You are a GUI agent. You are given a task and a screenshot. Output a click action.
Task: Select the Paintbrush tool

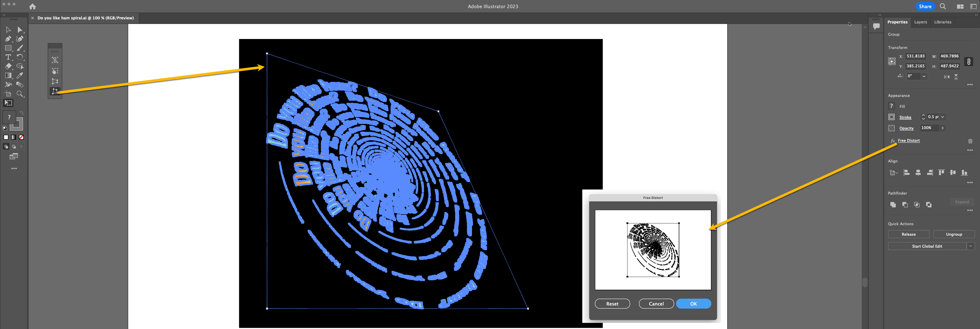pos(20,48)
